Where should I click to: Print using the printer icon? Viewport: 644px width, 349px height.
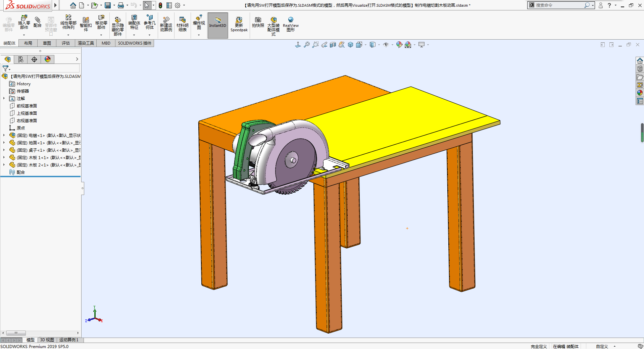[x=121, y=5]
